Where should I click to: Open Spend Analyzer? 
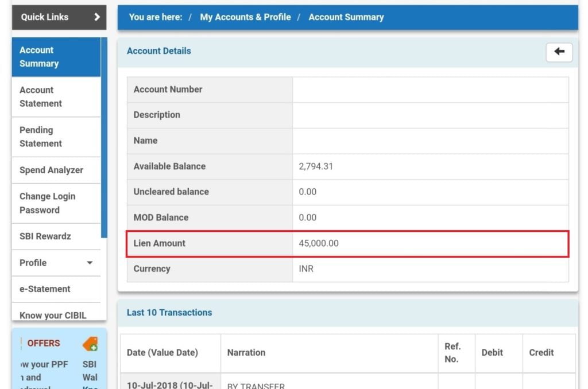56,170
